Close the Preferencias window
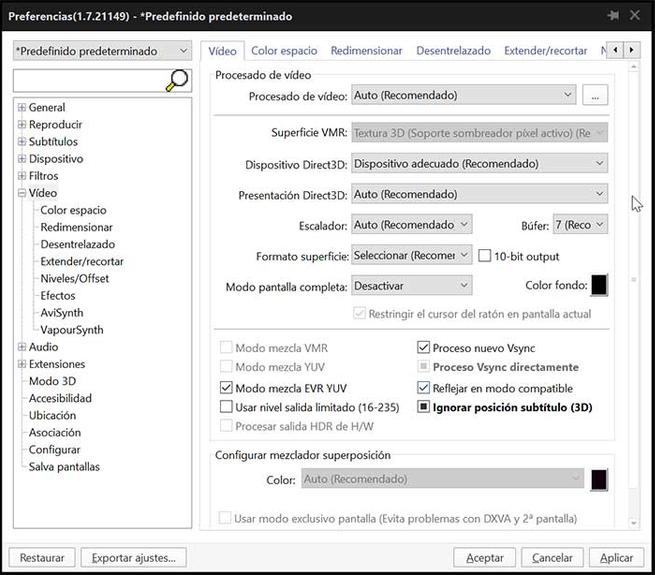Viewport: 655px width, 575px height. [x=635, y=16]
